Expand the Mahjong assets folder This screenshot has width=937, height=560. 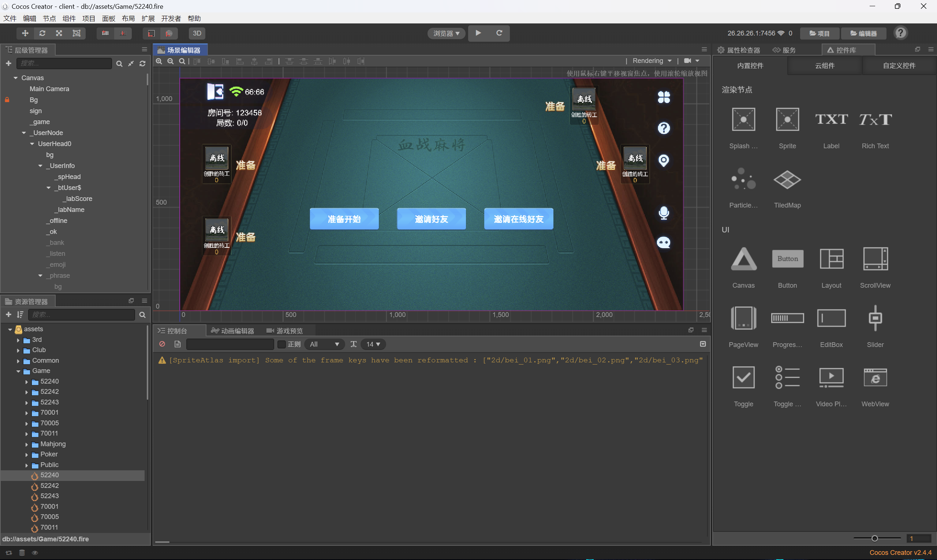[26, 444]
